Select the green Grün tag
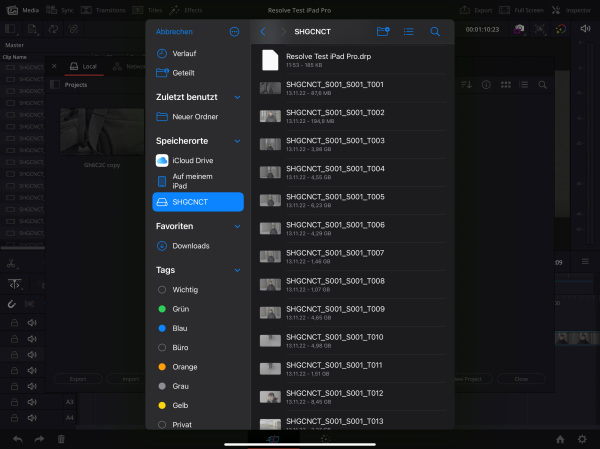 pos(198,309)
